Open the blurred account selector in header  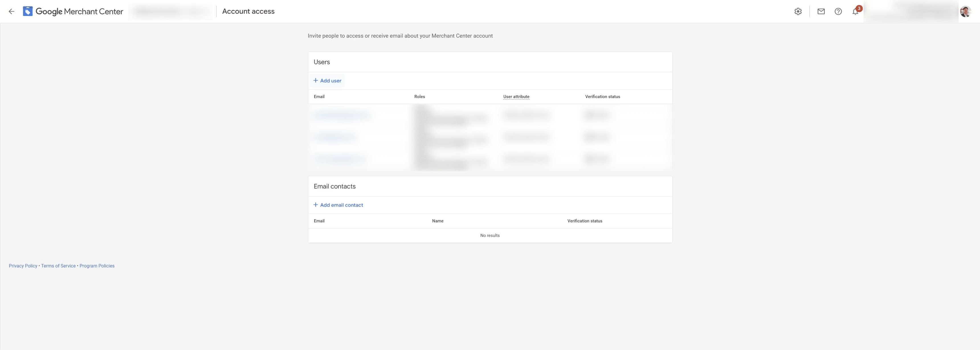[171, 11]
